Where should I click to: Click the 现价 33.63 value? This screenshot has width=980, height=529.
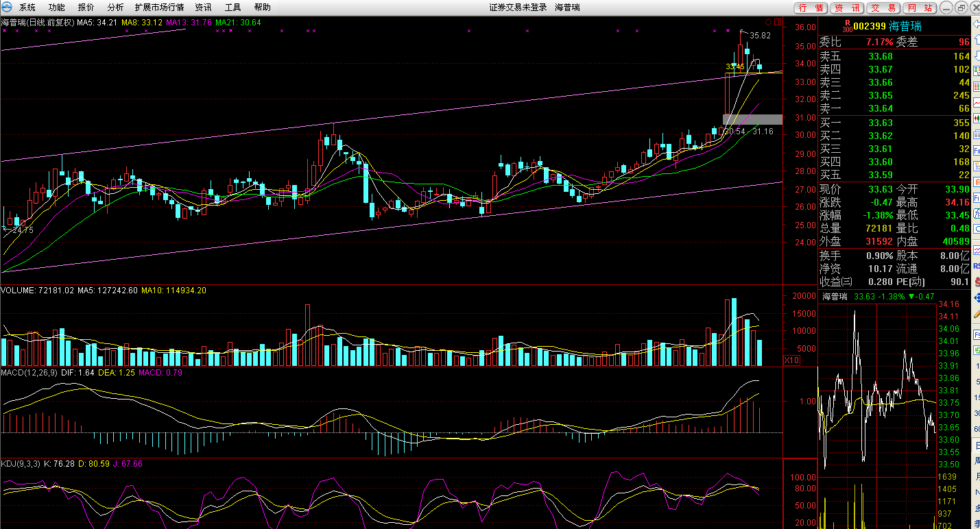(x=881, y=189)
